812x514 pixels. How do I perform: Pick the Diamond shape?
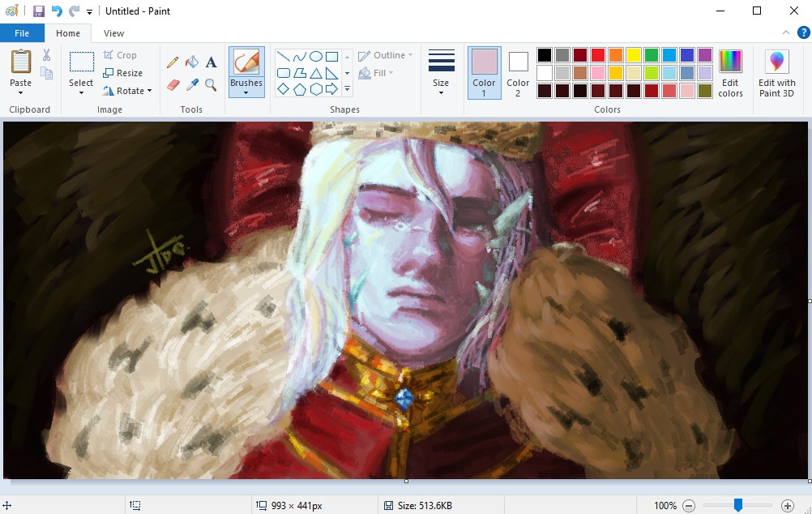284,89
